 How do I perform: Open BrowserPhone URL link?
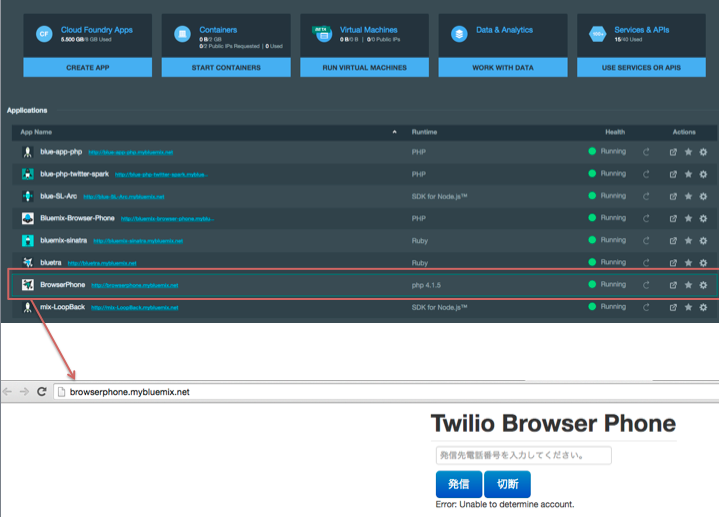[x=135, y=285]
